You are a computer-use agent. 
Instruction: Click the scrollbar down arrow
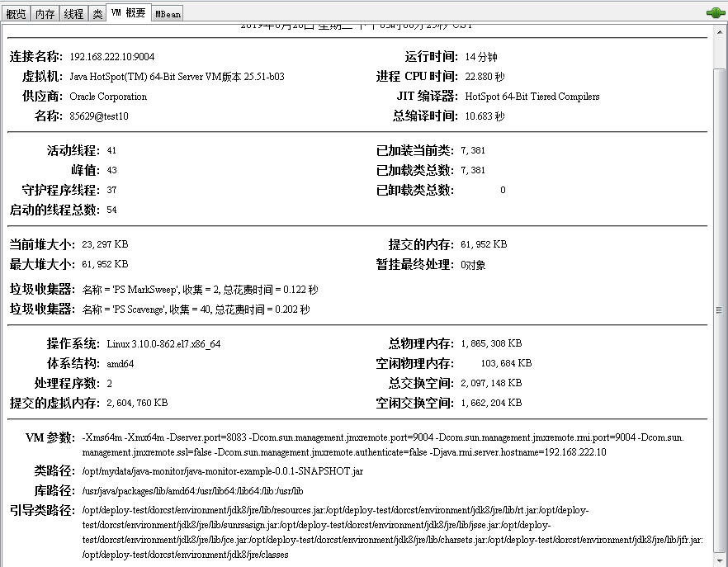pyautogui.click(x=718, y=559)
